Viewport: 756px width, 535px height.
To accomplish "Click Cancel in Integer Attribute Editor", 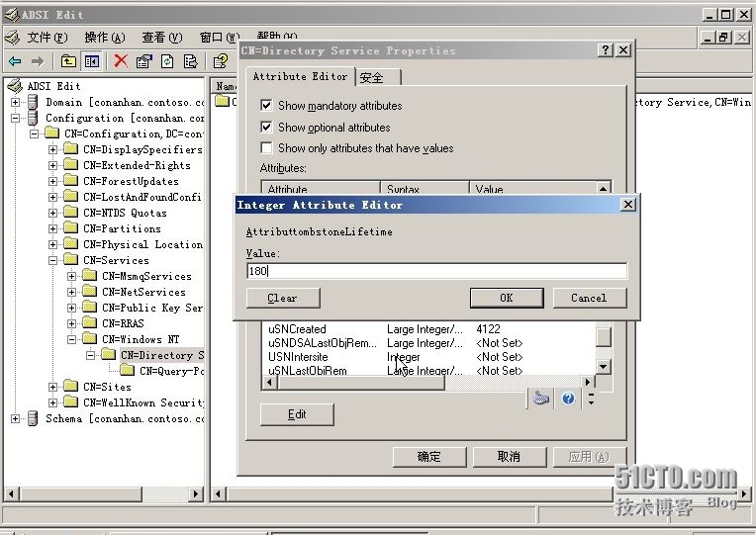I will [x=590, y=298].
